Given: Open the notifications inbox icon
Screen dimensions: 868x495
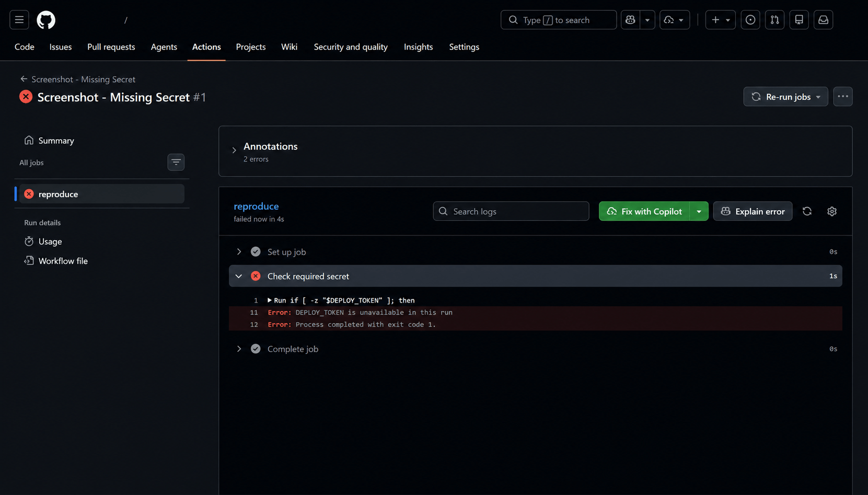Looking at the screenshot, I should coord(824,20).
